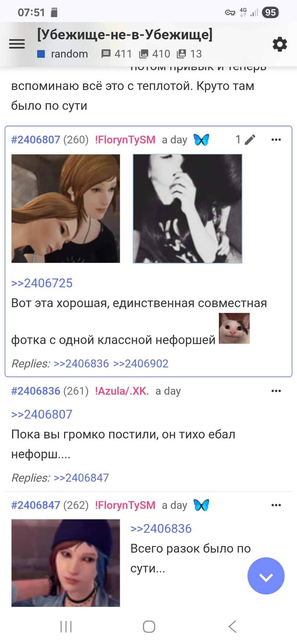Open three-dot menu for post 2406836
The image size is (297, 644).
(276, 391)
